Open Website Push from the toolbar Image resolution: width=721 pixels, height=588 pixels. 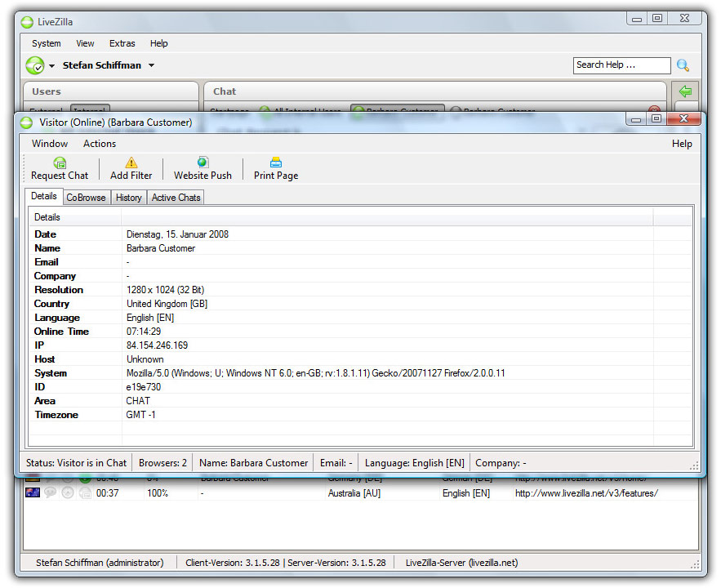203,169
